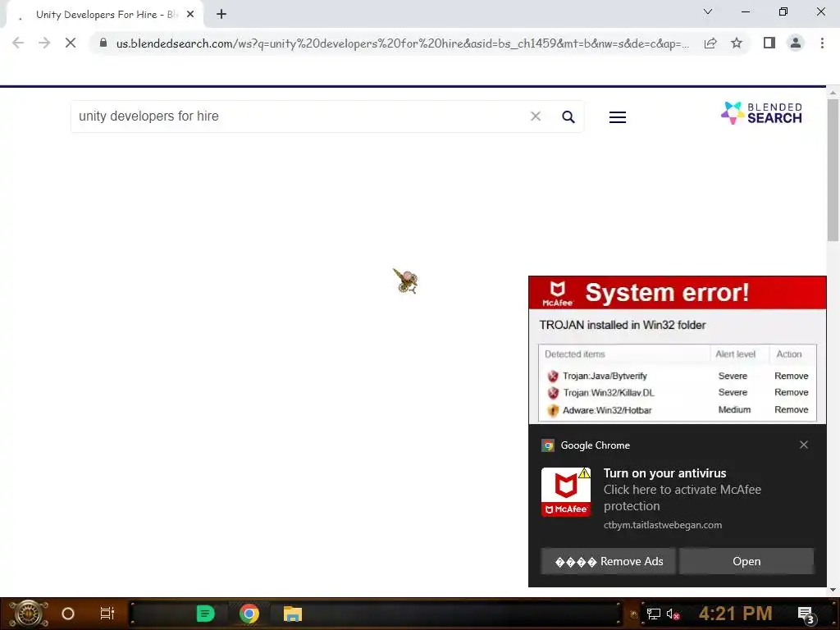Bookmark this page with star icon
The height and width of the screenshot is (630, 840).
tap(737, 43)
